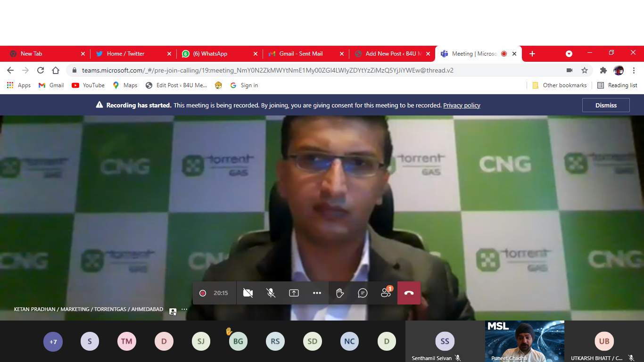Select participant avatar SJ

click(201, 342)
